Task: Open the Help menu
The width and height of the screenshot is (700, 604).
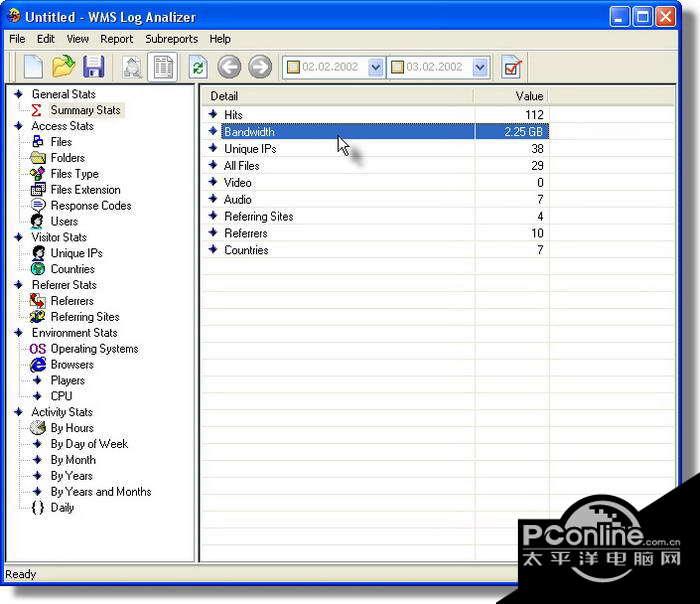Action: point(220,39)
